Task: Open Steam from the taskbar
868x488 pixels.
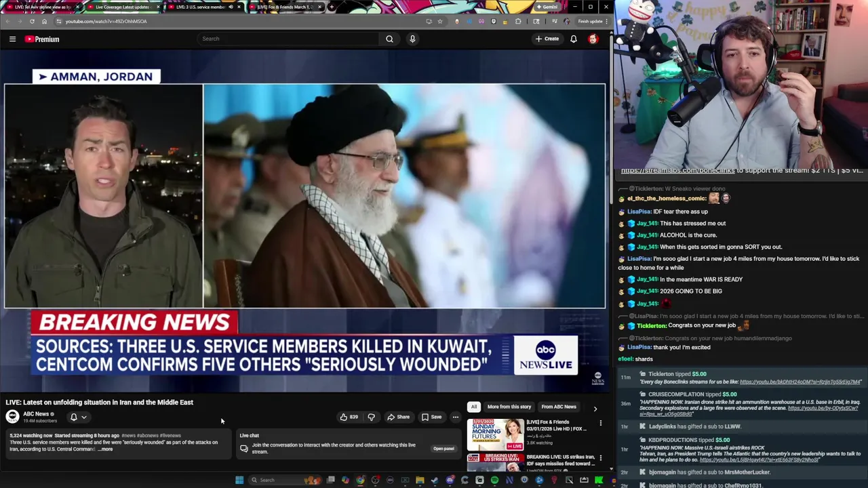Action: pyautogui.click(x=435, y=480)
